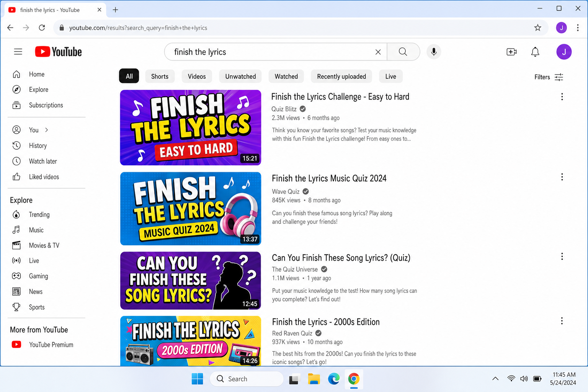
Task: Visit the Wave Quiz channel
Action: tap(286, 191)
